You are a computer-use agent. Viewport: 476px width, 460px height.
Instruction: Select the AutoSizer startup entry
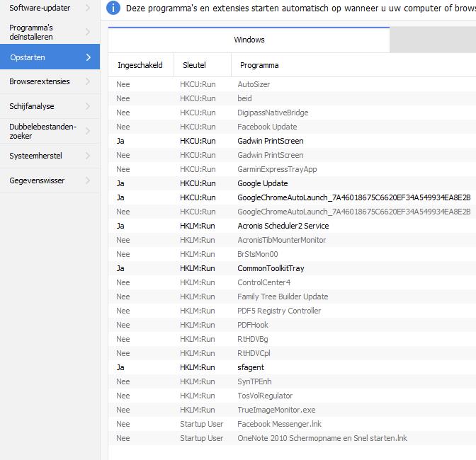point(254,84)
